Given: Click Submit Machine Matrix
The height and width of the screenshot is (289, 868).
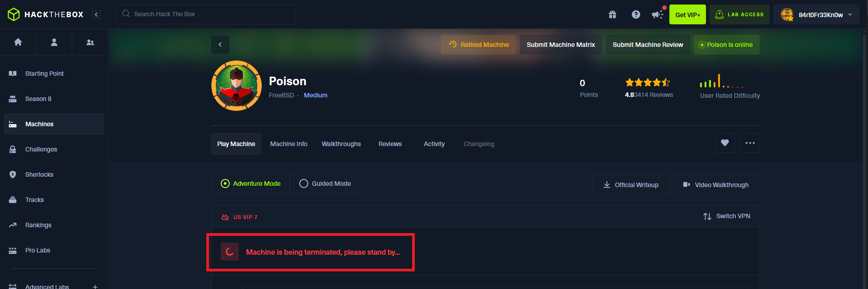Looking at the screenshot, I should click(x=561, y=45).
